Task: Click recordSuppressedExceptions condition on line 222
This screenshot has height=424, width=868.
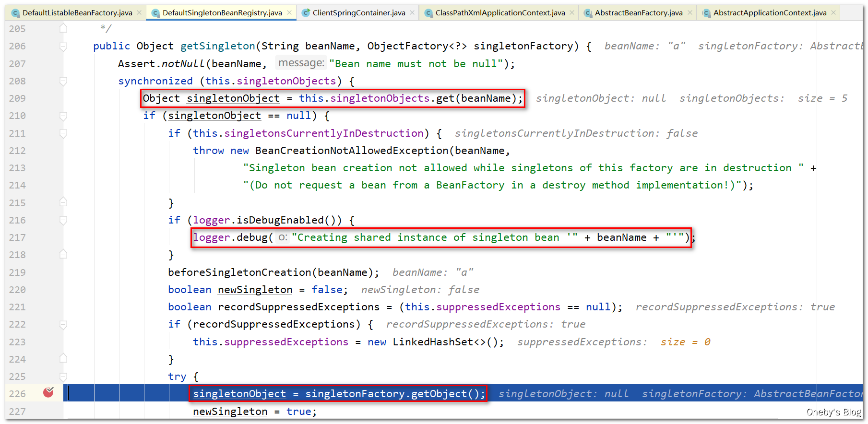Action: point(273,324)
